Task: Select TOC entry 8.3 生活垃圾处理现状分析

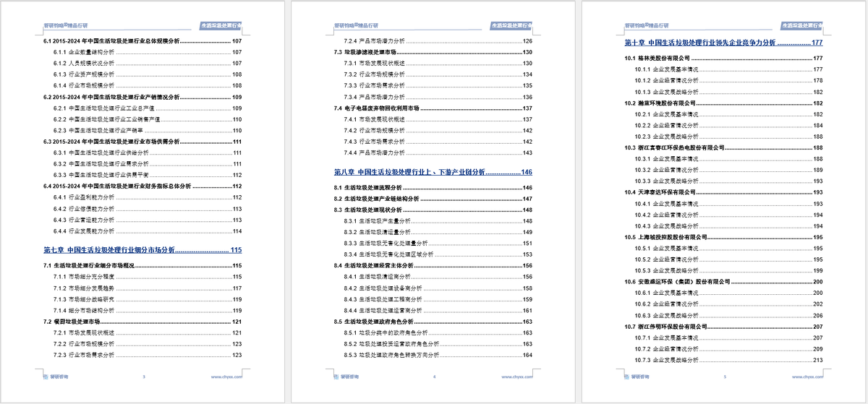Action: 433,210
